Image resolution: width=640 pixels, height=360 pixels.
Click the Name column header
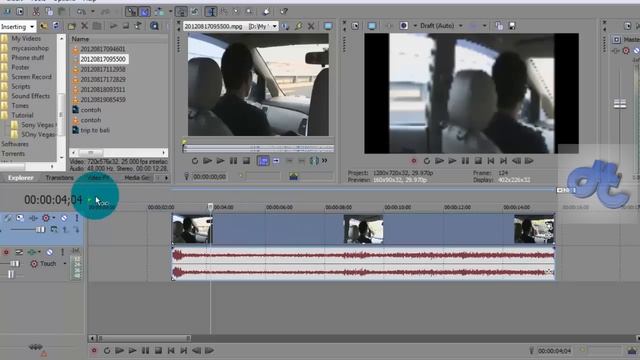click(80, 39)
